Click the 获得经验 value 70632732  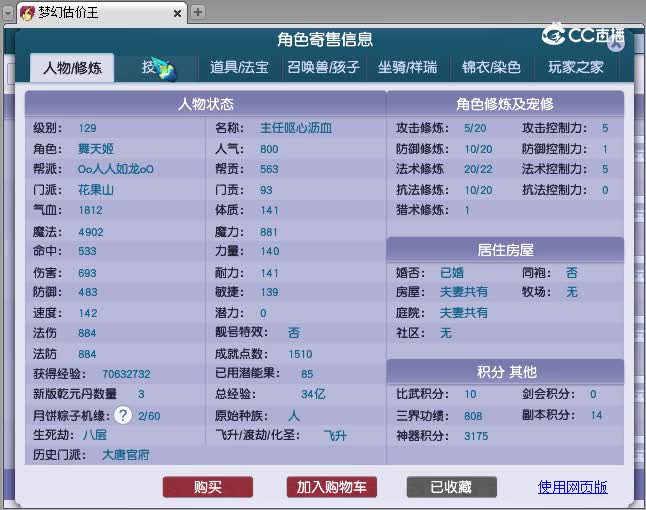126,374
